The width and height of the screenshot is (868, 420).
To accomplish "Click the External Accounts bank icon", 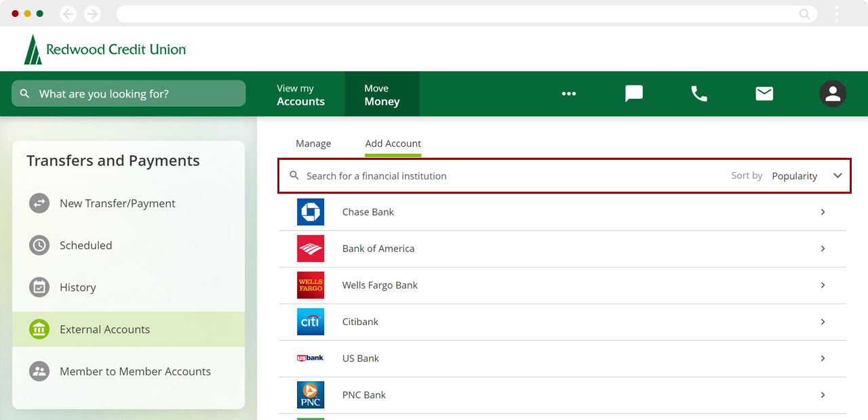I will point(39,329).
